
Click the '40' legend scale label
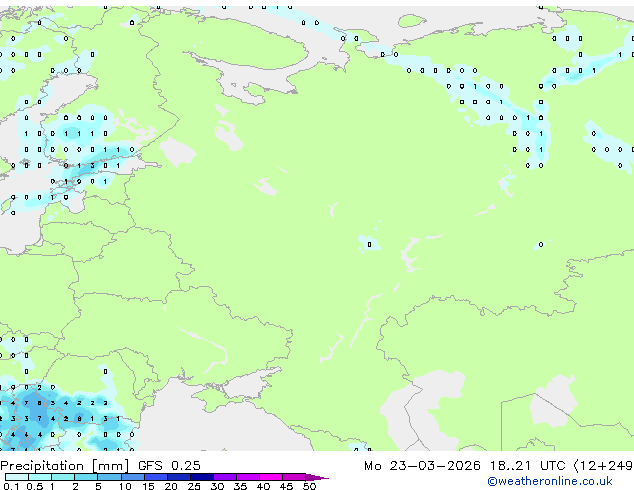(263, 486)
